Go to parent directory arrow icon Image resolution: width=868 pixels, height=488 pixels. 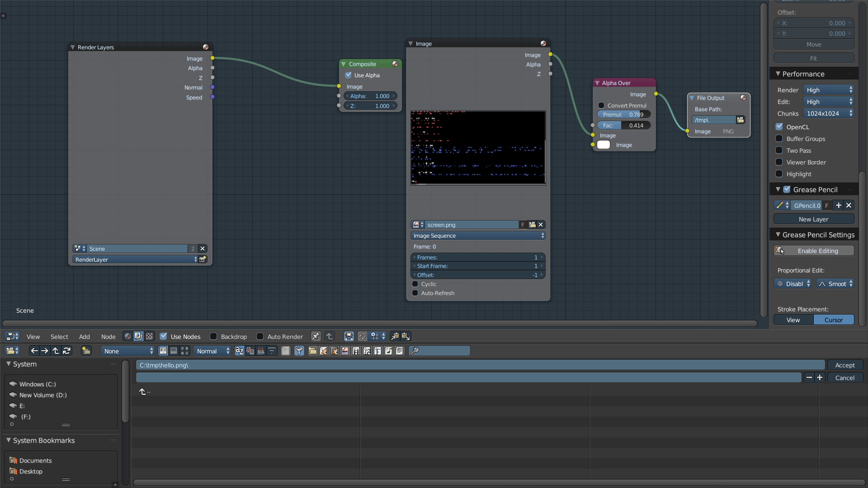point(56,351)
